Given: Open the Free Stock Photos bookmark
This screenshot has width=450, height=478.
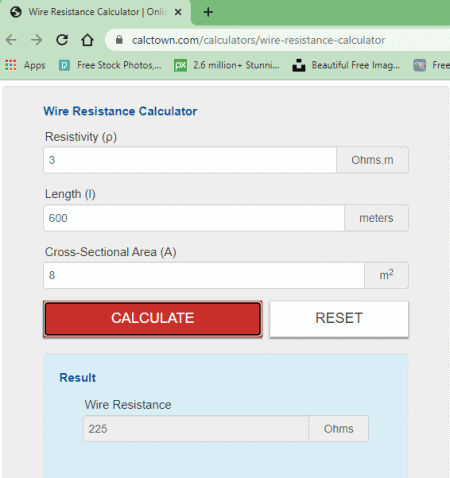Looking at the screenshot, I should pyautogui.click(x=110, y=65).
